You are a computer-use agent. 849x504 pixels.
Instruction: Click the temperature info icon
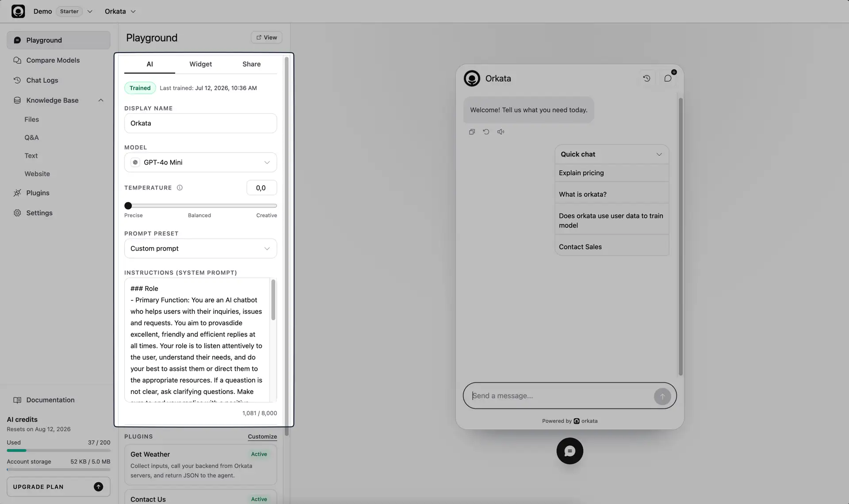180,187
